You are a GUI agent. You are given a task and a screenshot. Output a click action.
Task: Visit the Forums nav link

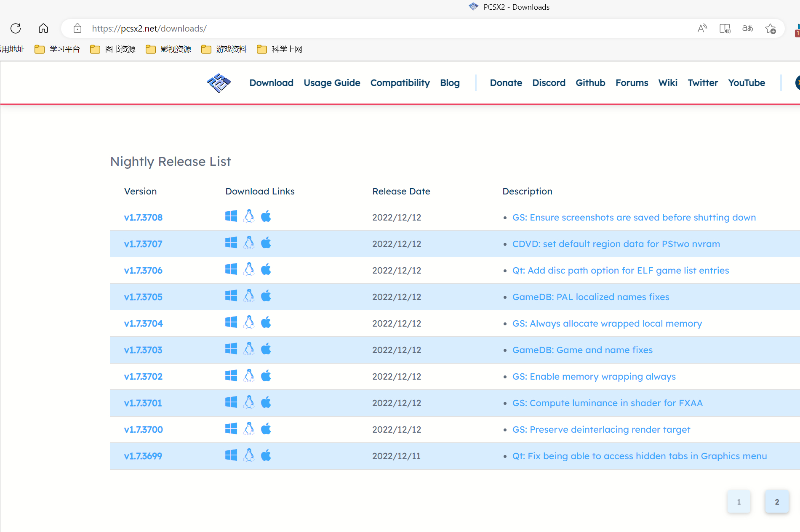click(x=632, y=83)
